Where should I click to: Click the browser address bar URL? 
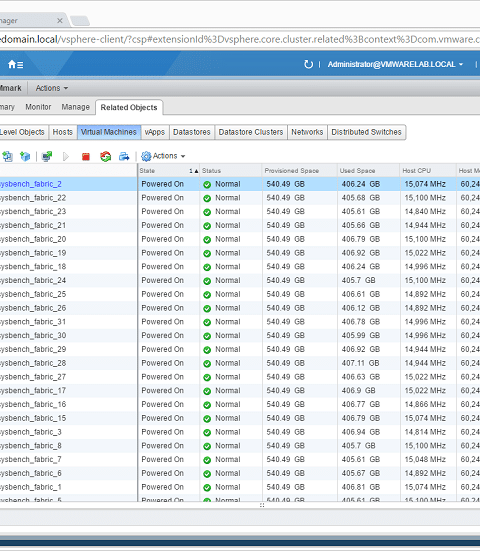pyautogui.click(x=240, y=39)
